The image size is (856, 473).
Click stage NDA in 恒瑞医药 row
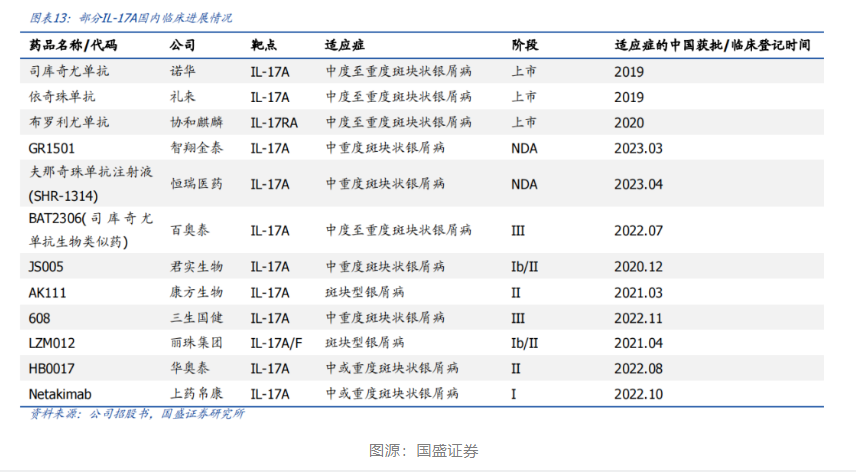pos(524,185)
